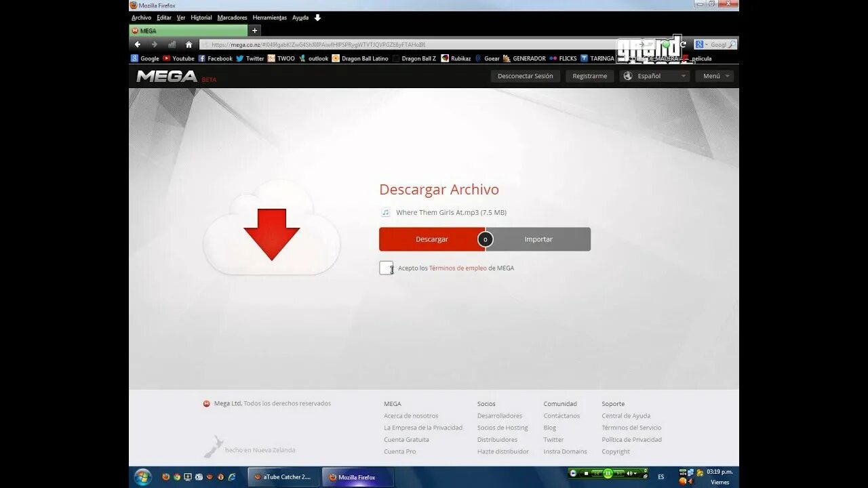This screenshot has height=488, width=868.
Task: Open the Marcadores menu
Action: (x=233, y=18)
